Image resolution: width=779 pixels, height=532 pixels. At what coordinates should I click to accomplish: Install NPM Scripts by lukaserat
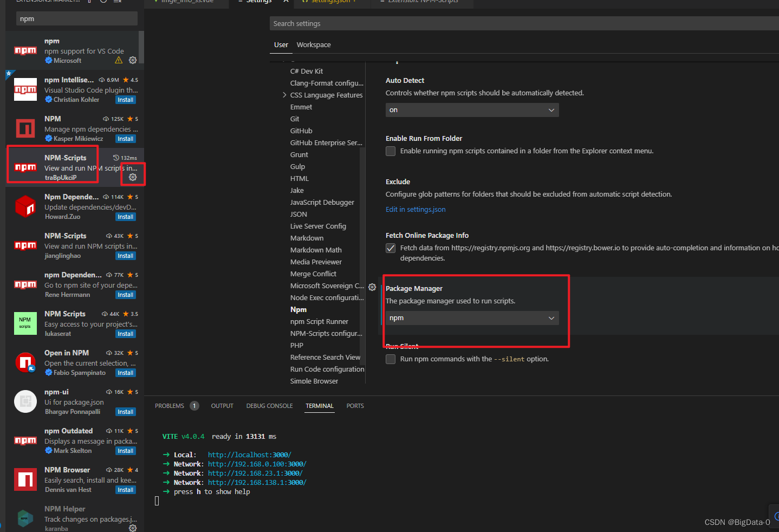click(x=126, y=334)
